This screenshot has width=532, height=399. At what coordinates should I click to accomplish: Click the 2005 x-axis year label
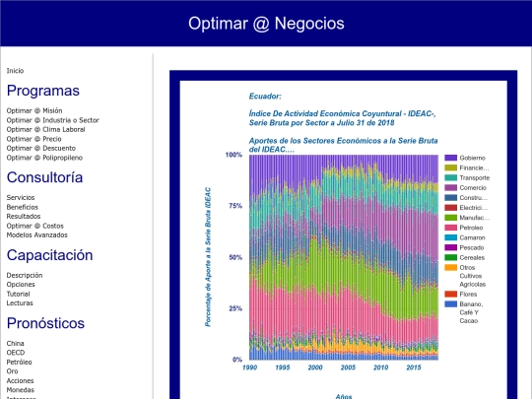(348, 367)
